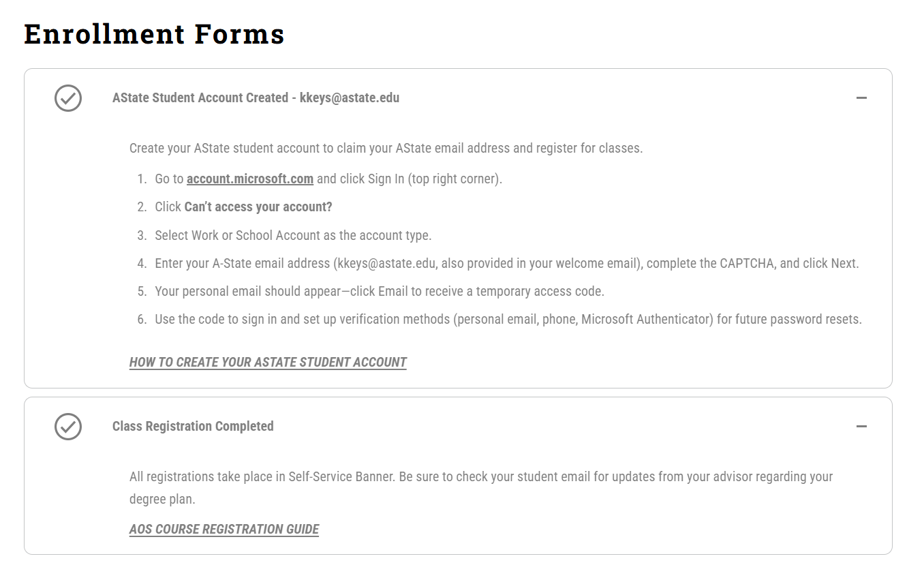This screenshot has width=924, height=580.
Task: Click the bold Can't access your account? text
Action: coord(258,207)
